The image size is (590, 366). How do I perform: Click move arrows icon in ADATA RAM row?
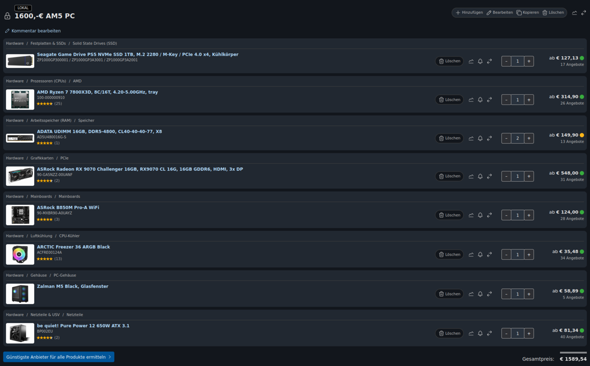point(490,138)
